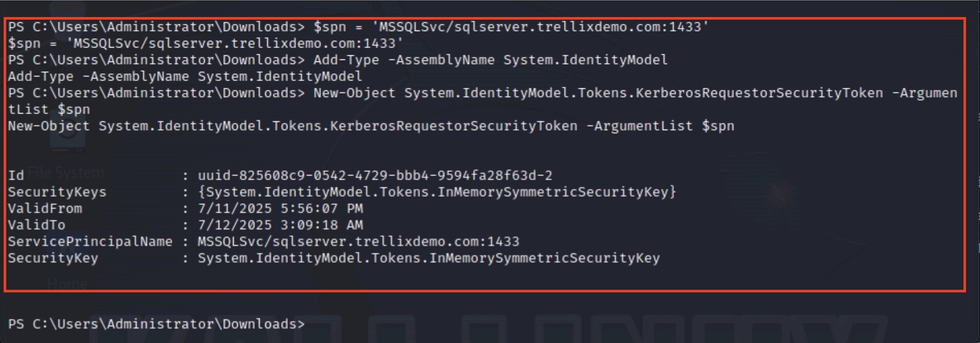Click the ValidFrom property label
The height and width of the screenshot is (343, 980).
45,208
